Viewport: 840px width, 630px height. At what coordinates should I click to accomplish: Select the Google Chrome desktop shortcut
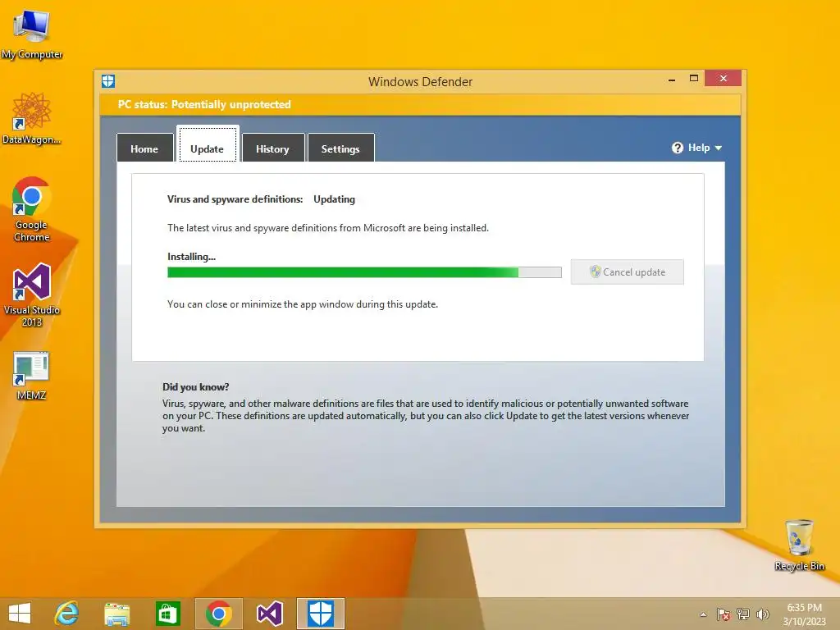click(x=32, y=209)
